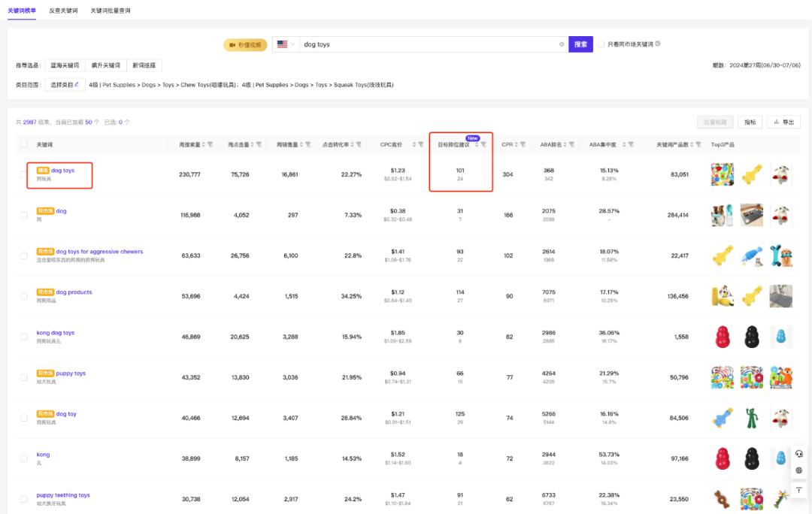
Task: Switch to 关键词批量查询 tab
Action: [x=111, y=11]
